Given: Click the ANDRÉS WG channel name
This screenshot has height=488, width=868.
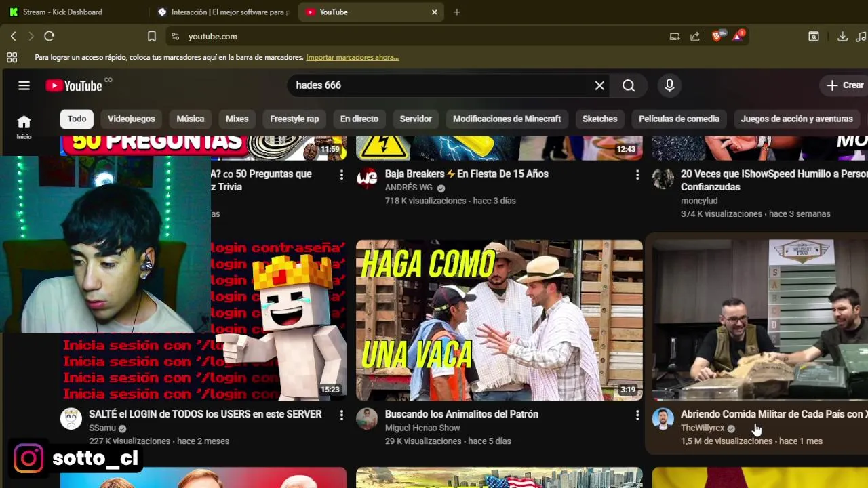Looking at the screenshot, I should 408,188.
